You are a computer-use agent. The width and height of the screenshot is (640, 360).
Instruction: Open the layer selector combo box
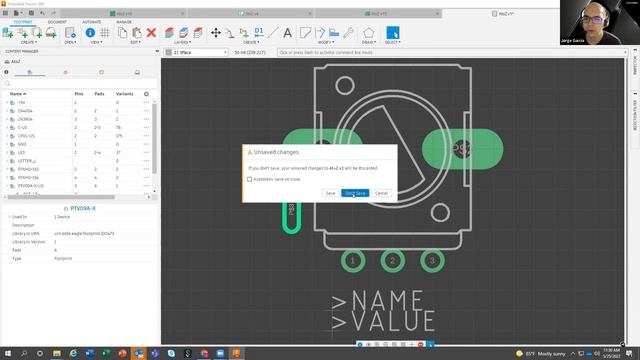coord(196,53)
